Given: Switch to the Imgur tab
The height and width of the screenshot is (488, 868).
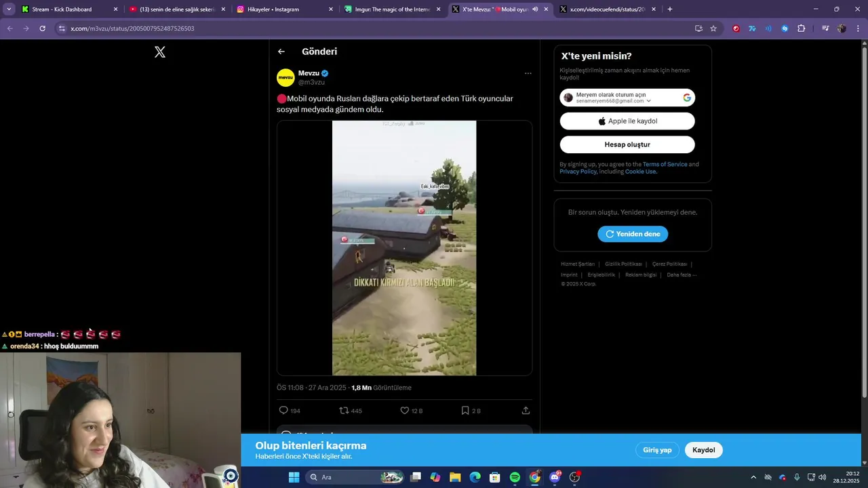Looking at the screenshot, I should tap(392, 9).
